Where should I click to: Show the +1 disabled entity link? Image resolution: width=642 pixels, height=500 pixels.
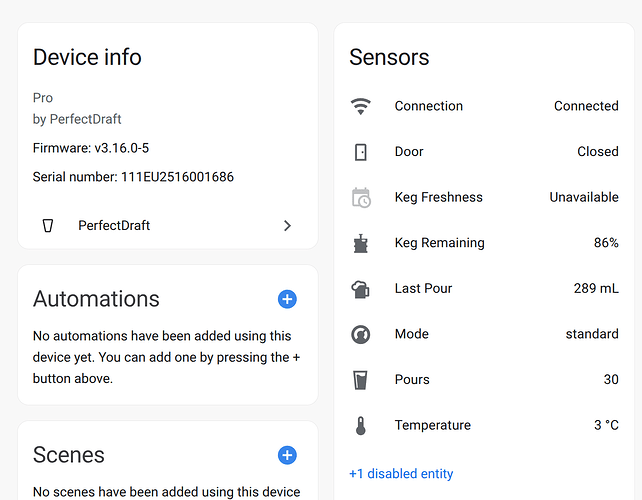click(x=401, y=473)
